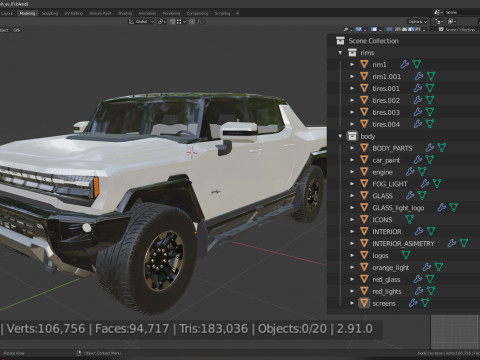This screenshot has height=360, width=480.
Task: Expand the GLASS row arrow
Action: [352, 196]
